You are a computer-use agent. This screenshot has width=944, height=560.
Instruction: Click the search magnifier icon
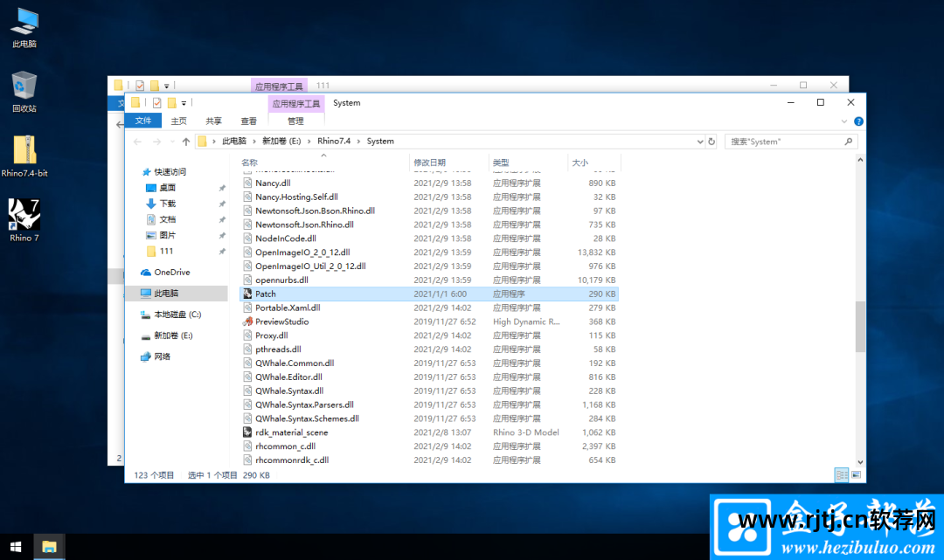point(848,142)
